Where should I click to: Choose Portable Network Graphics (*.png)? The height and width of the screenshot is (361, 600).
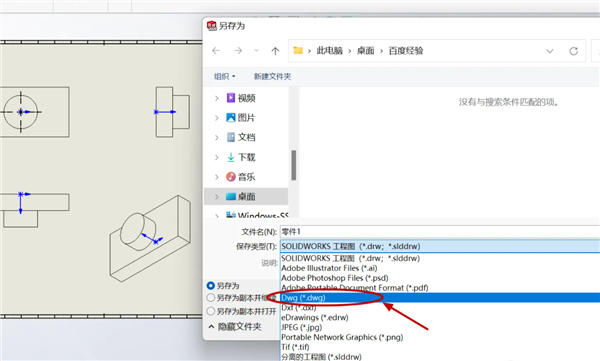[440, 337]
